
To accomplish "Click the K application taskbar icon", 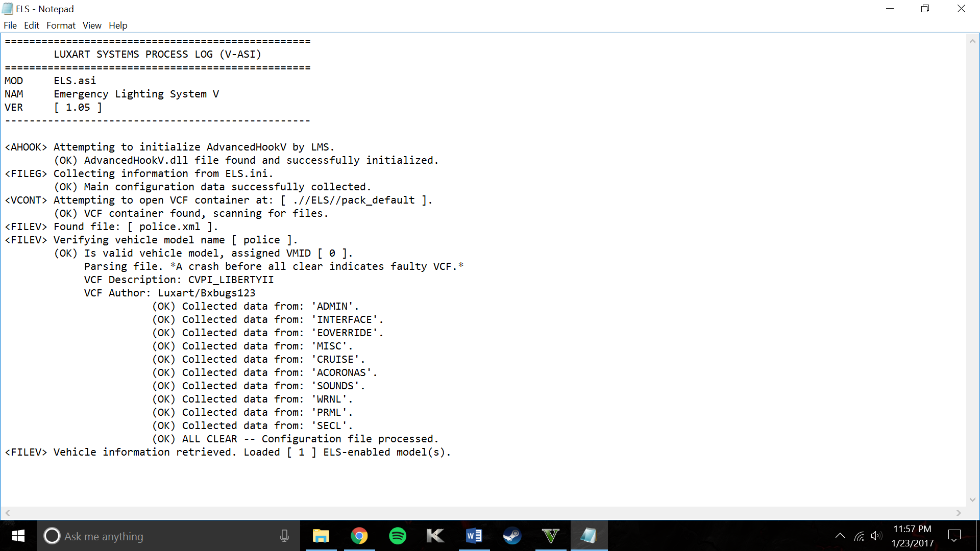I will [435, 536].
